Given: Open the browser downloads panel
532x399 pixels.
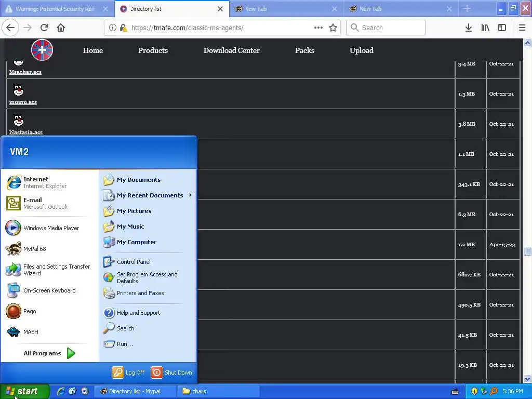Looking at the screenshot, I should [469, 28].
